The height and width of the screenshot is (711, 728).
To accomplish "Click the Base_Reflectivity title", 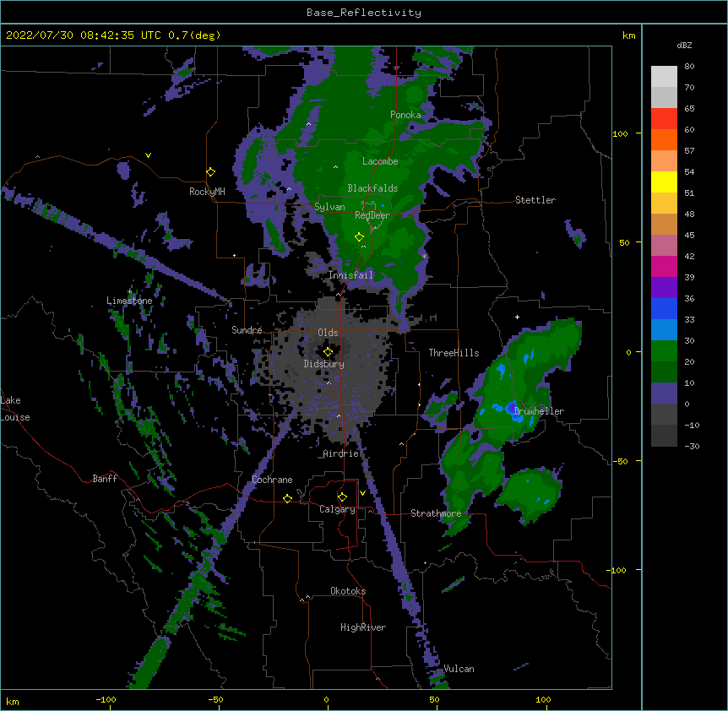I will (364, 13).
